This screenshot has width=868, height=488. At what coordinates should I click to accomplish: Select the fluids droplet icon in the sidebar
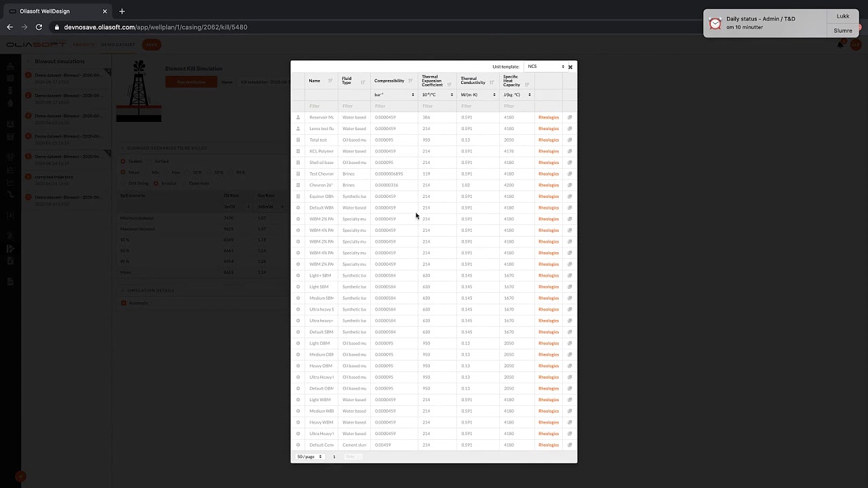coord(10,103)
